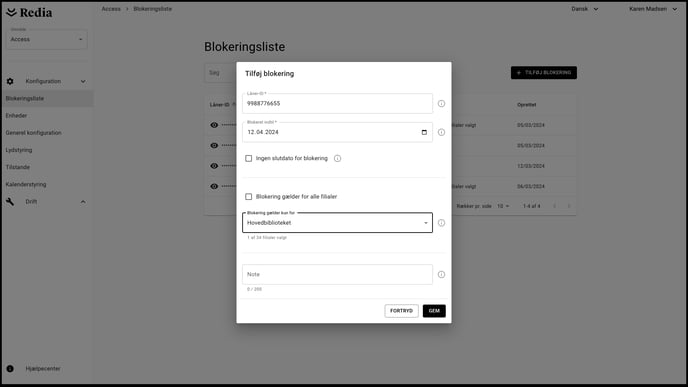688x387 pixels.
Task: Open the Dansk language dropdown
Action: tap(584, 9)
